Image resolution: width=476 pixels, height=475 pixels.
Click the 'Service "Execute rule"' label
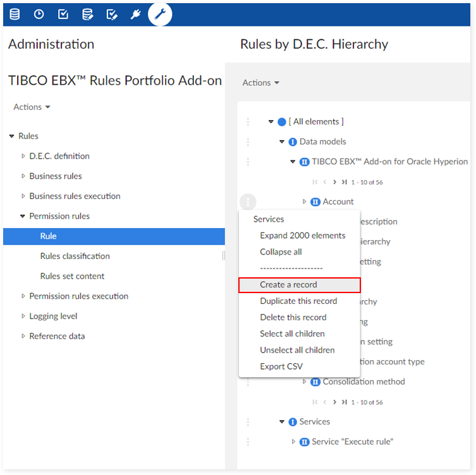click(353, 442)
